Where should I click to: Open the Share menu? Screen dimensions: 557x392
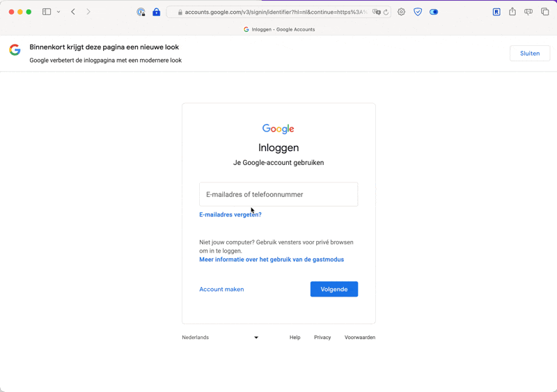[512, 12]
